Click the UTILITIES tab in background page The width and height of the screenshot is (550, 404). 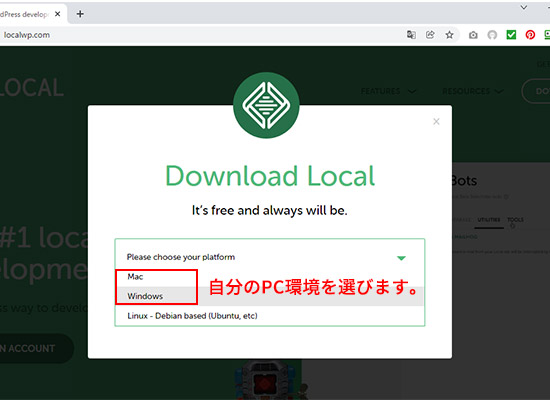(489, 220)
